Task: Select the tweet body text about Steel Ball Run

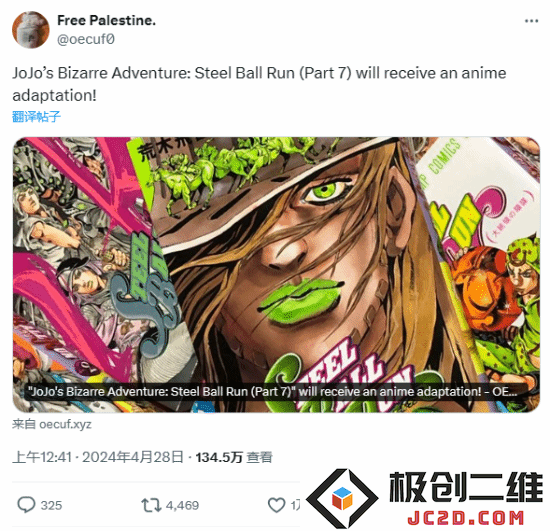Action: (259, 84)
